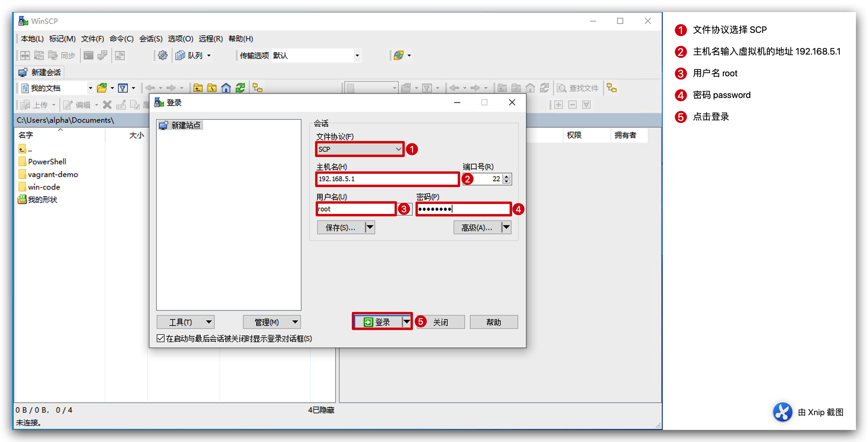Click the globe update icon
The width and height of the screenshot is (868, 442).
399,55
